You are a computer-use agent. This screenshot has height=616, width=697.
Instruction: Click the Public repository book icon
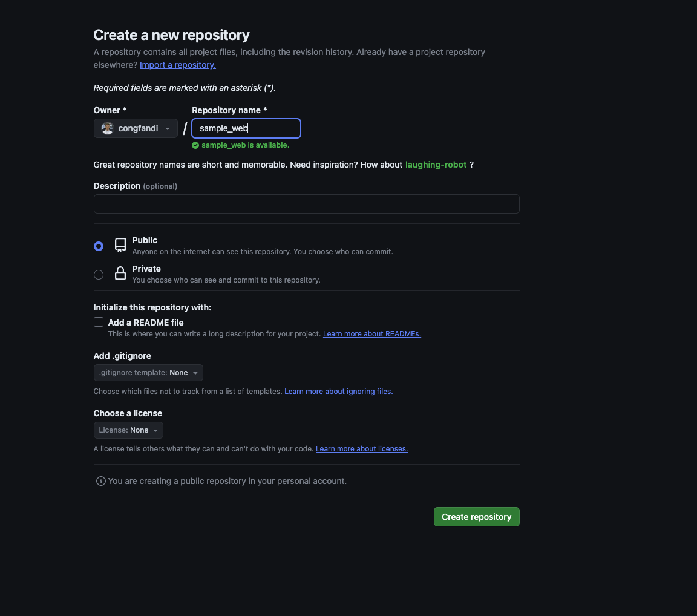coord(120,245)
